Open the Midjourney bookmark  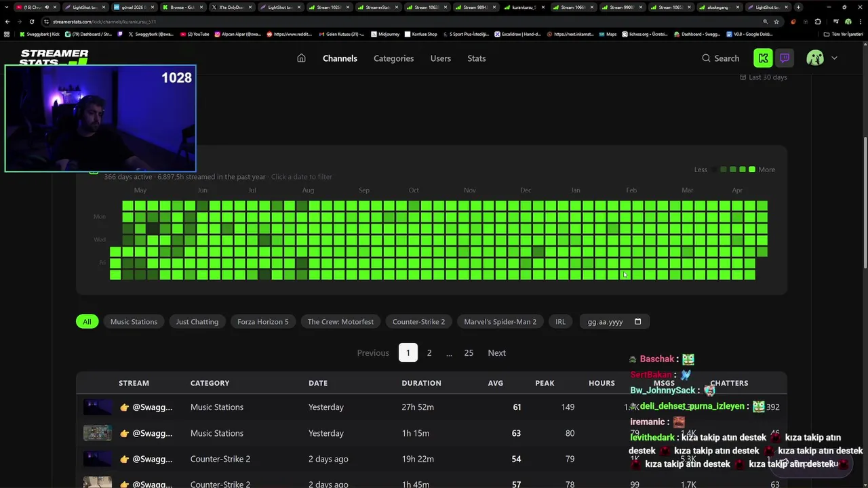coord(385,34)
